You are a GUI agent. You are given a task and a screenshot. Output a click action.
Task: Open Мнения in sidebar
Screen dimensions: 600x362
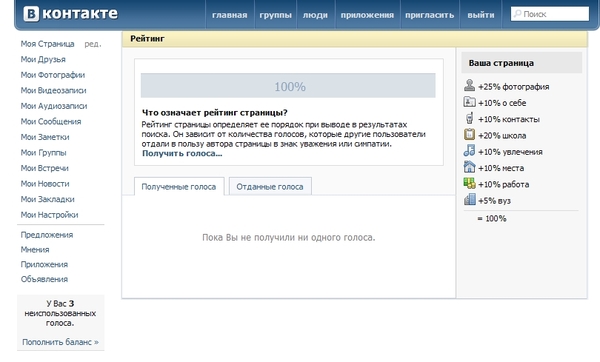click(x=35, y=250)
